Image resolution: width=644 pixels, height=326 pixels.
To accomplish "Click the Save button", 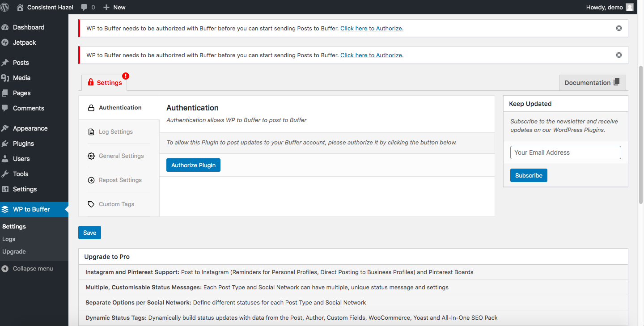I will click(x=90, y=233).
